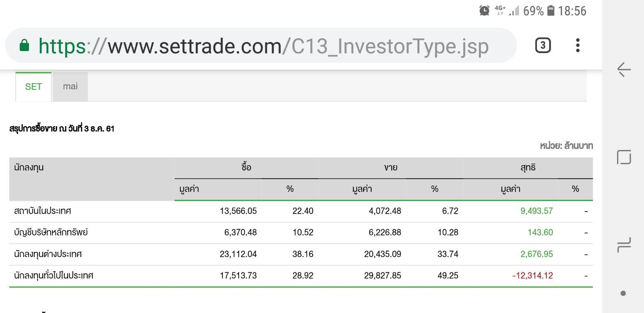Click the ซื้อ (buy) column header

tap(246, 167)
